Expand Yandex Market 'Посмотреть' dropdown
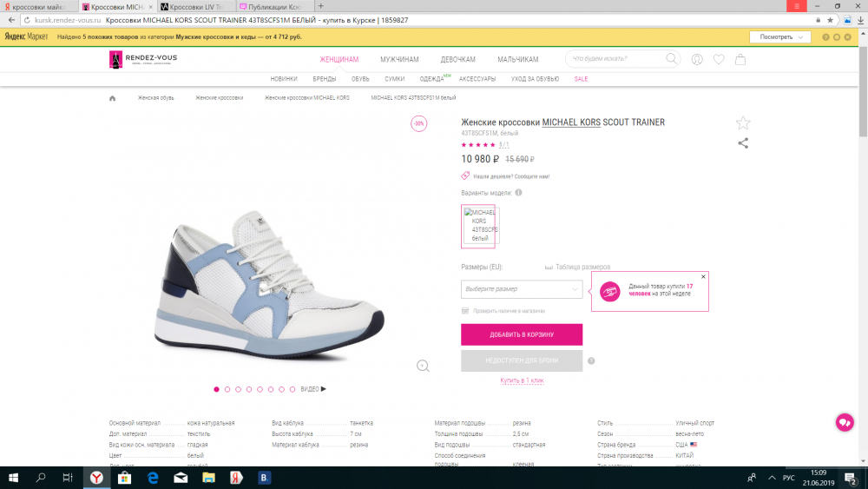868x489 pixels. [x=780, y=37]
